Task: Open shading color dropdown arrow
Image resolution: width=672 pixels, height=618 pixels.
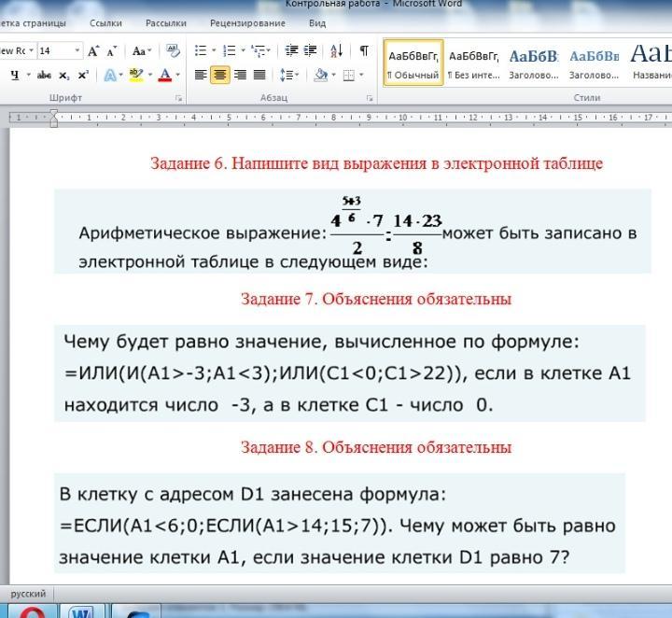Action: pos(334,75)
